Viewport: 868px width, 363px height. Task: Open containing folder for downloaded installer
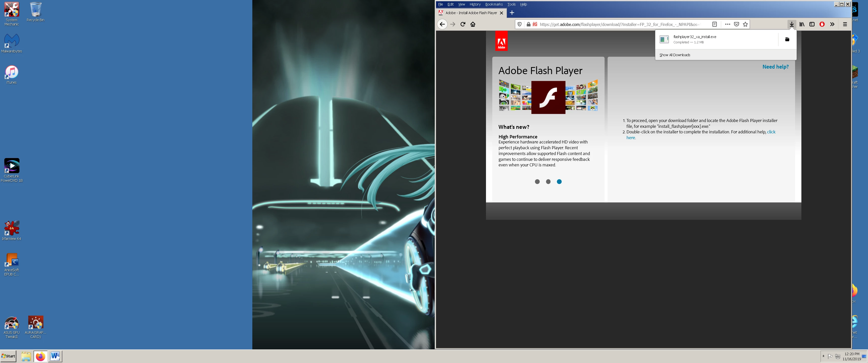click(787, 39)
